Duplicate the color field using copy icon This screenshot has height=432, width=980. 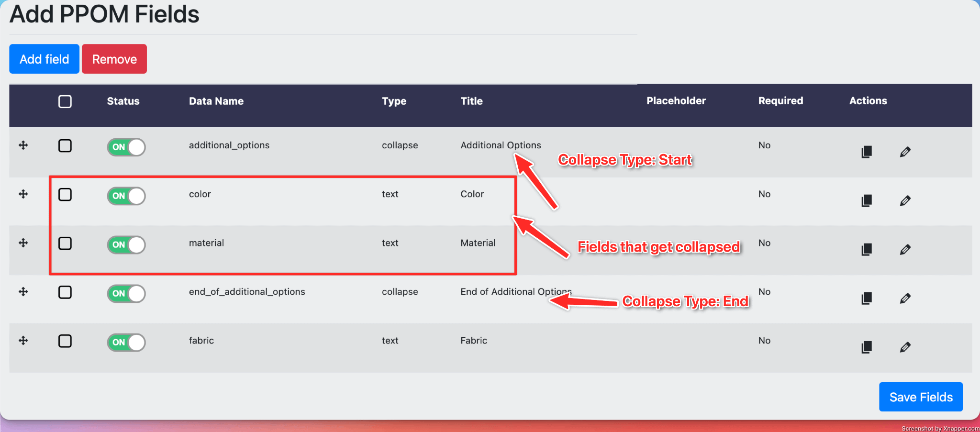[867, 201]
